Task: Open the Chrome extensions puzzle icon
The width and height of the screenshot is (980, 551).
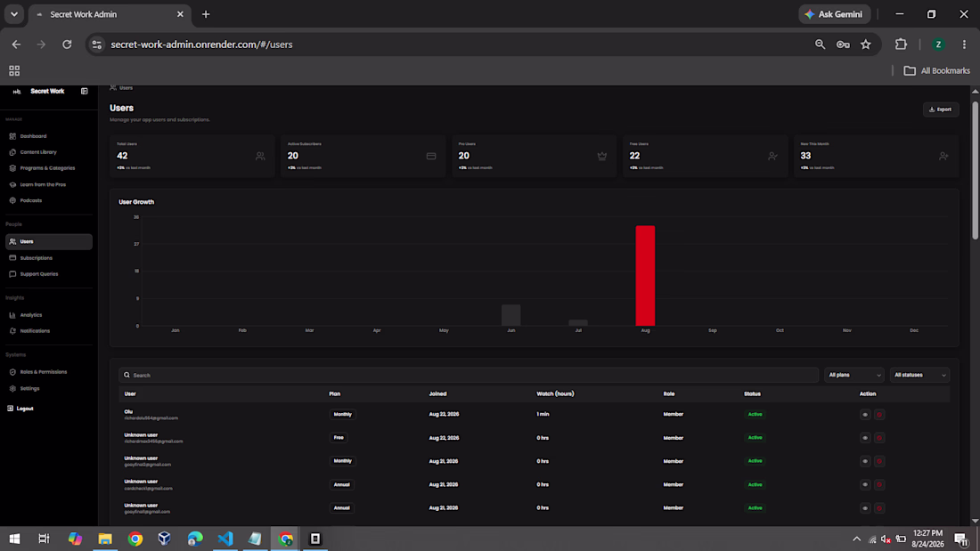Action: (901, 45)
